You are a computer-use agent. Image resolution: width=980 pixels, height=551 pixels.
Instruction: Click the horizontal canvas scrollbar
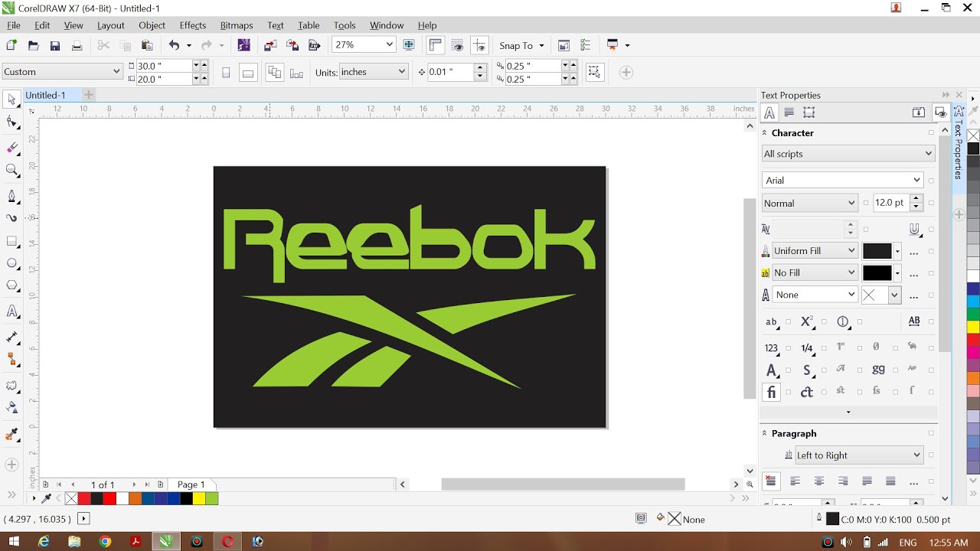pyautogui.click(x=563, y=484)
